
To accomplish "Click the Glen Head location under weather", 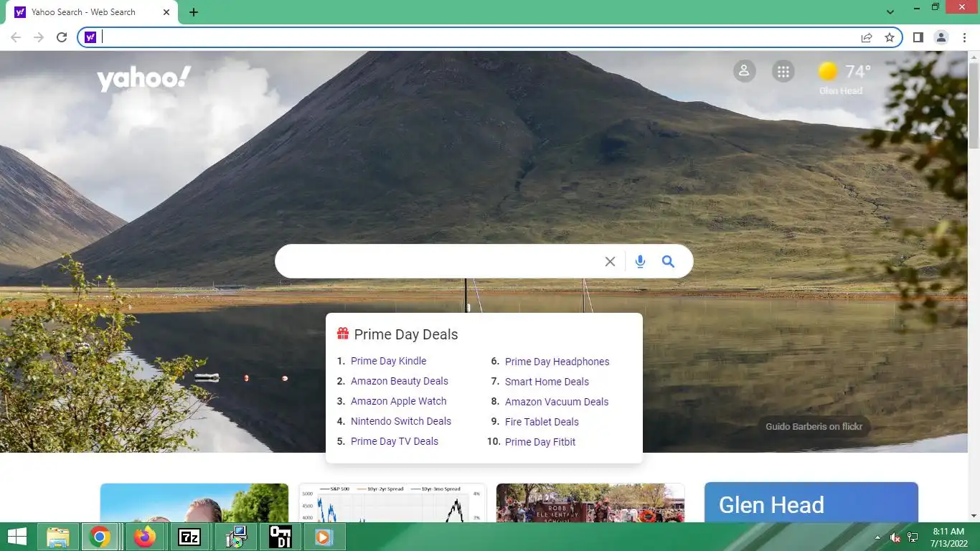I will (841, 91).
